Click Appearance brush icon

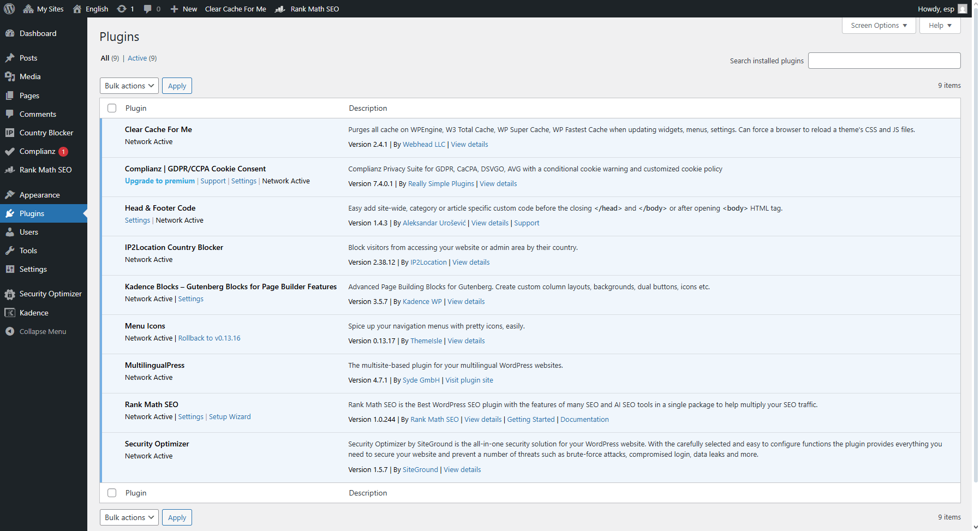click(10, 195)
